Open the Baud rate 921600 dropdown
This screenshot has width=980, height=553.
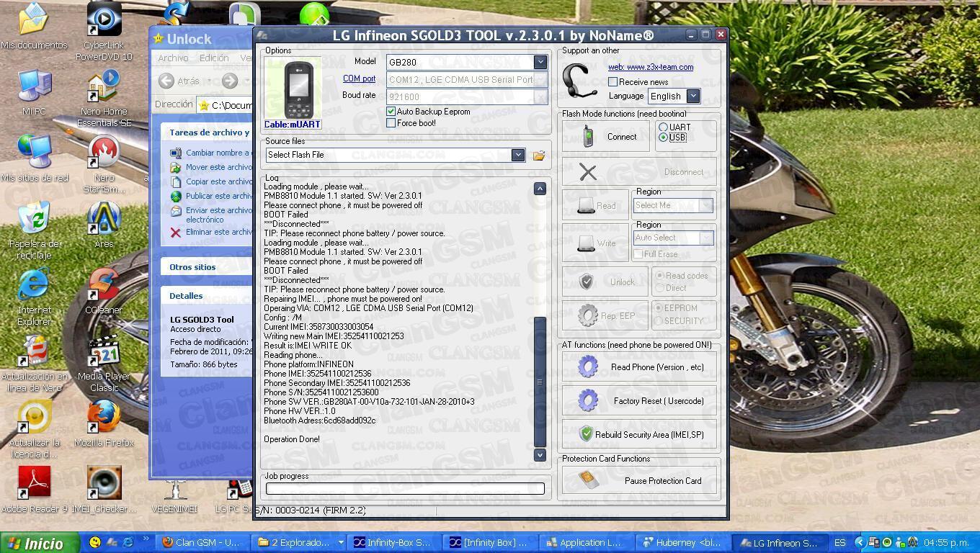(540, 96)
